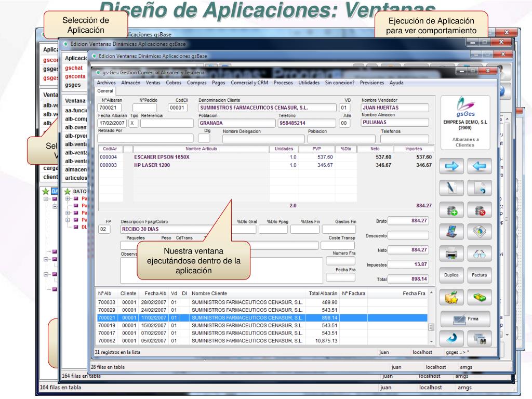Open the Archivos menu
This screenshot has width=532, height=399.
click(x=106, y=83)
